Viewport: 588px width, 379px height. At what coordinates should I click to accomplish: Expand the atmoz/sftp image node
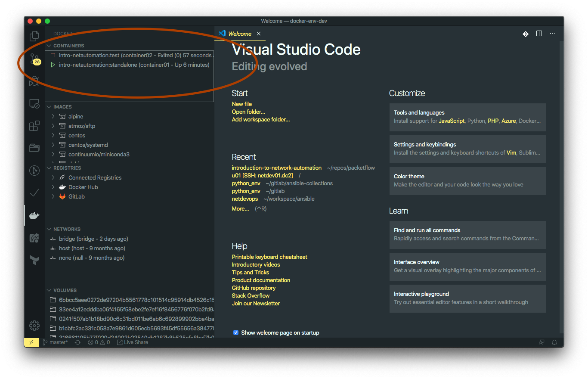53,126
